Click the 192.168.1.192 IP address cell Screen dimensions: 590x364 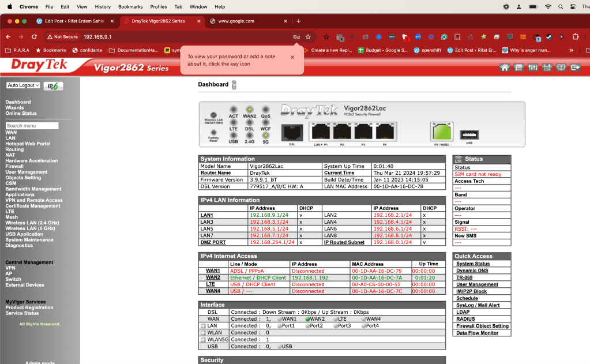coord(320,278)
